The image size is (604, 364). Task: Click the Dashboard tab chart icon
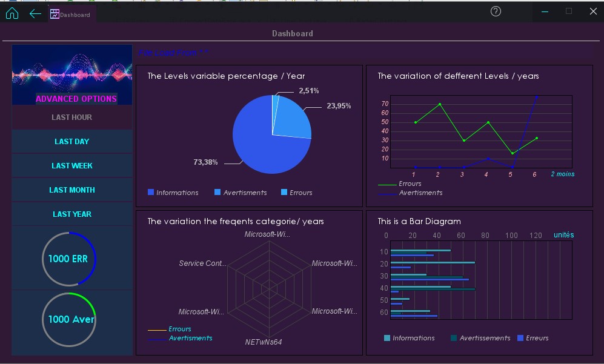point(55,15)
